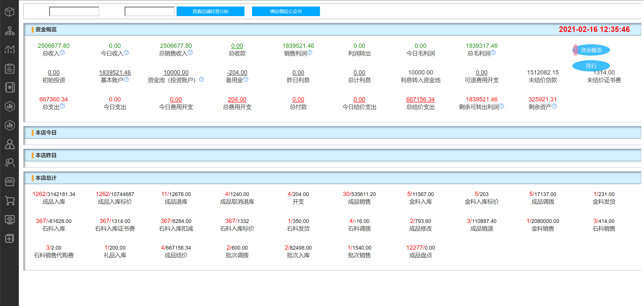Image resolution: width=644 pixels, height=306 pixels.
Task: Click help icon next to 总毛利润
Action: (493, 53)
